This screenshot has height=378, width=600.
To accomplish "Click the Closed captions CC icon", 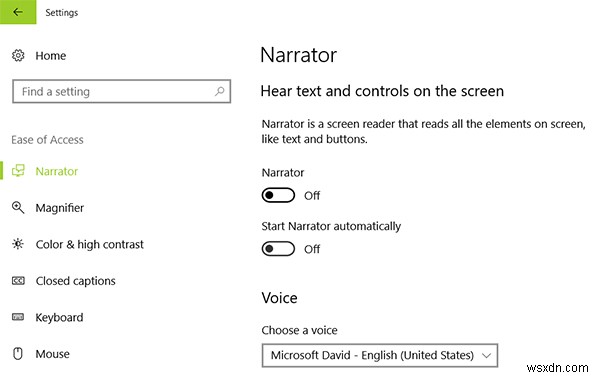I will point(18,281).
